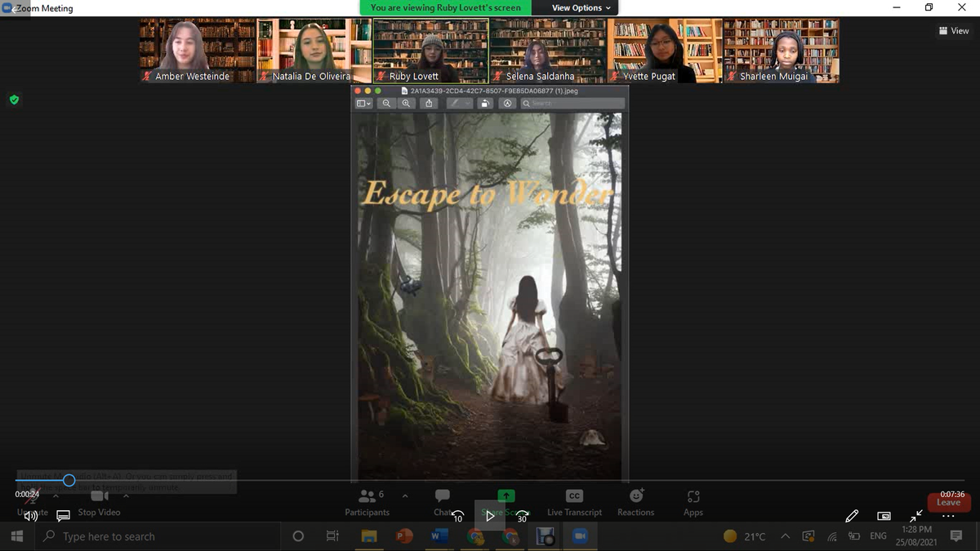Image resolution: width=980 pixels, height=551 pixels.
Task: Open the Reactions button in Zoom
Action: point(636,501)
